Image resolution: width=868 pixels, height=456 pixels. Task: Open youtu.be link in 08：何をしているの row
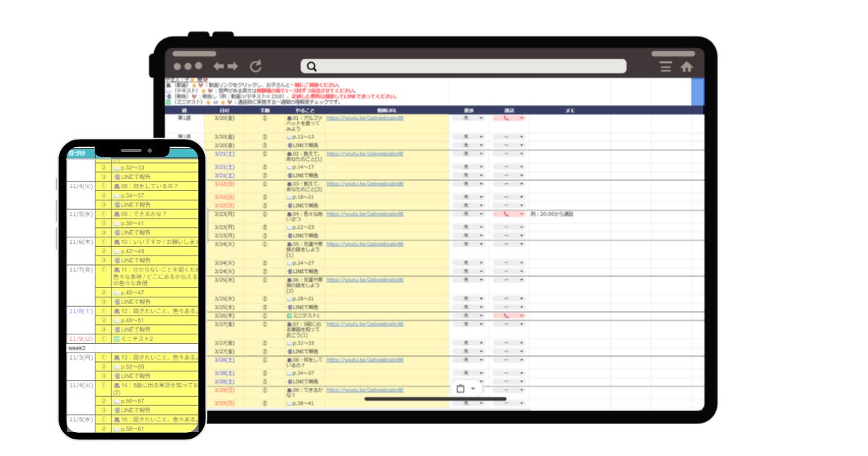click(365, 360)
